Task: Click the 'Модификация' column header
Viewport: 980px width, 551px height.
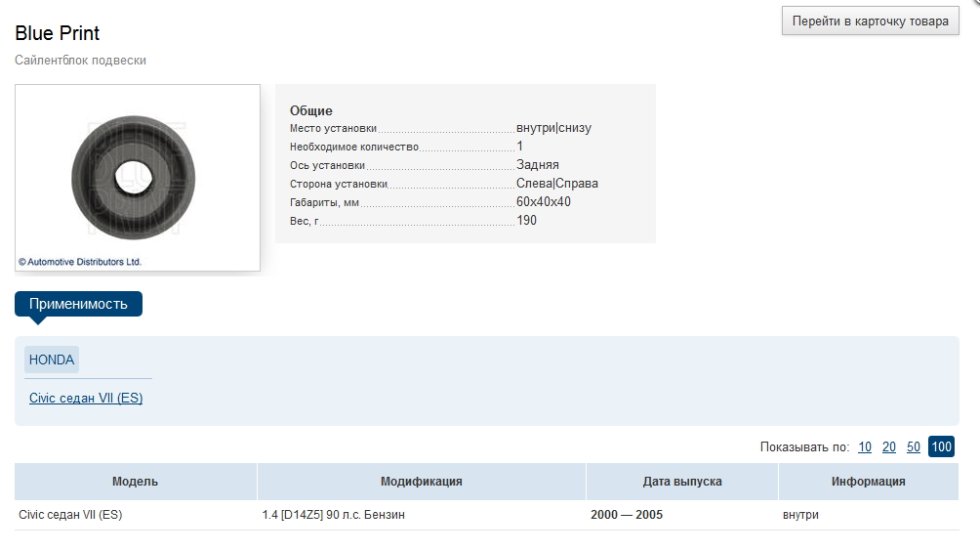Action: coord(422,482)
